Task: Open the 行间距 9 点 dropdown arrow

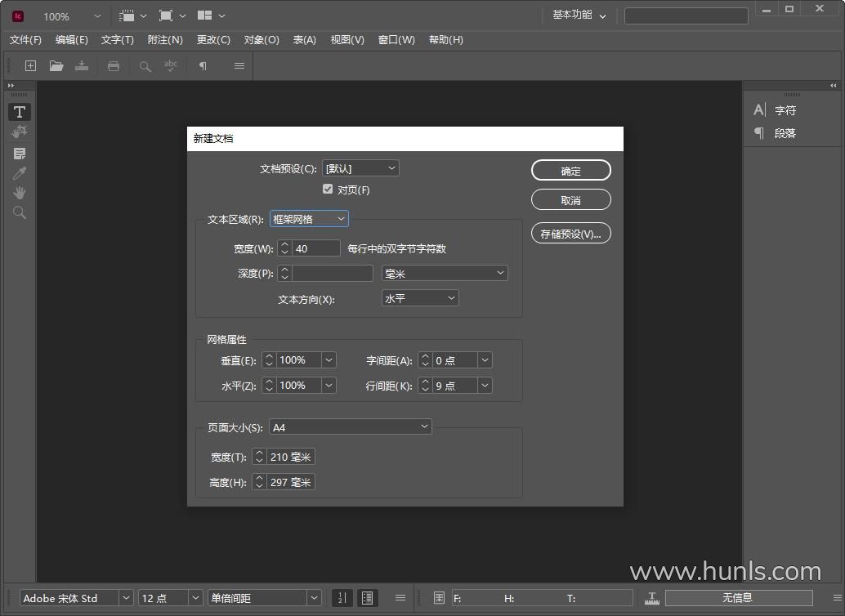Action: point(485,386)
